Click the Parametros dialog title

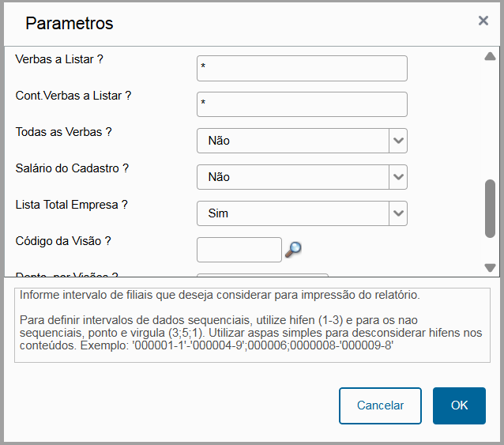pos(69,23)
